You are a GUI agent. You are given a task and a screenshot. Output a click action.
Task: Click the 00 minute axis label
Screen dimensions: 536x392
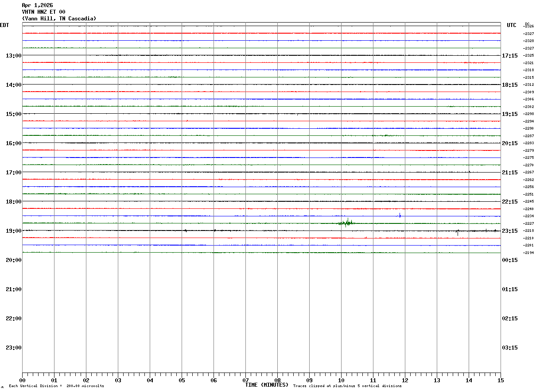[22, 380]
